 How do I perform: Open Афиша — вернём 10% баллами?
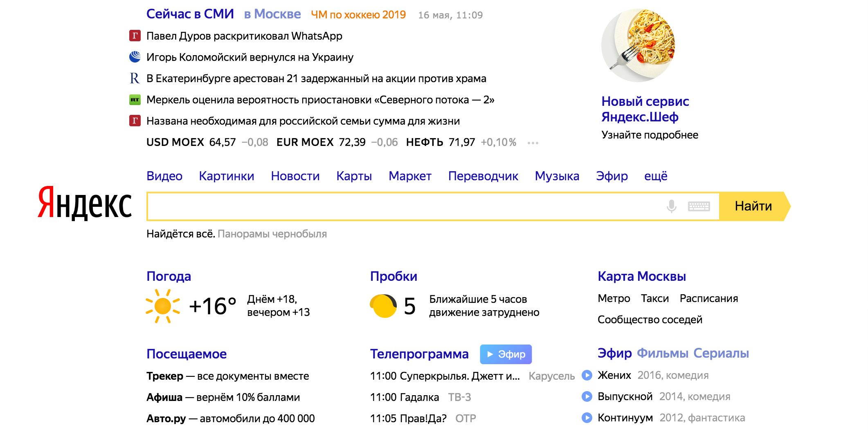point(223,397)
